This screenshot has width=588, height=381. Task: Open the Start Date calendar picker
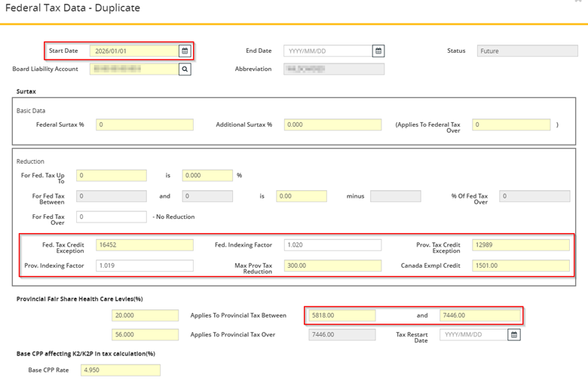tap(185, 51)
